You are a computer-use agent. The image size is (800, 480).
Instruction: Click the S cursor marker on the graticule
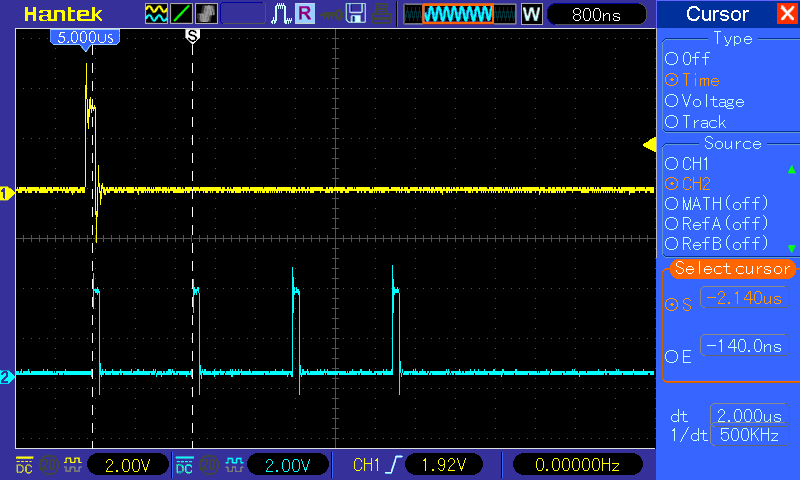pos(192,36)
